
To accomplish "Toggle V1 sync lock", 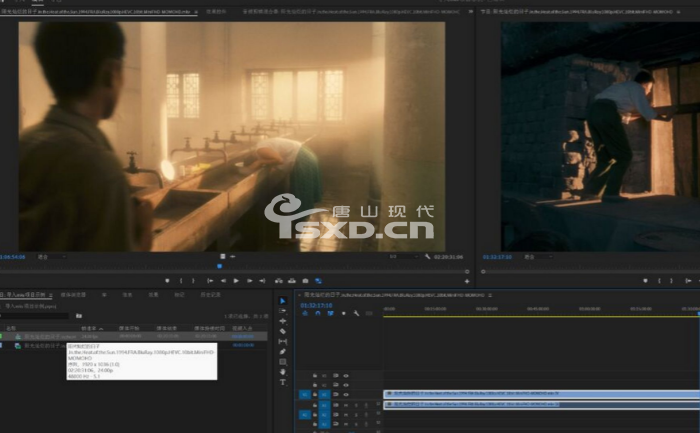I will (x=335, y=395).
